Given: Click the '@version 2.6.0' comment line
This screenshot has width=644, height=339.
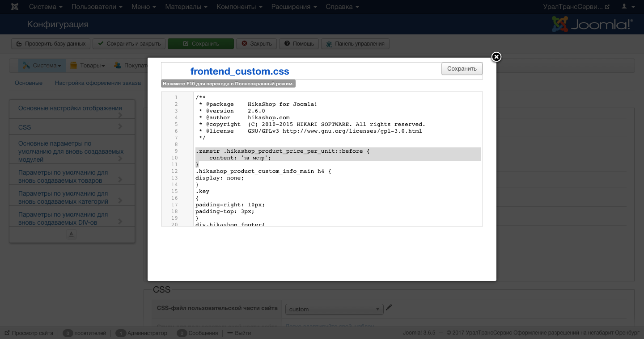Looking at the screenshot, I should [232, 111].
